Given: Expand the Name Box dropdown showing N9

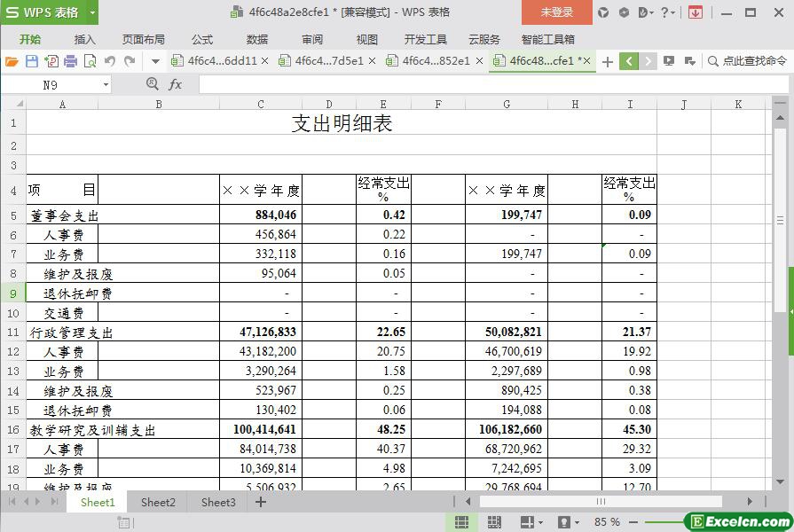Looking at the screenshot, I should [x=106, y=84].
